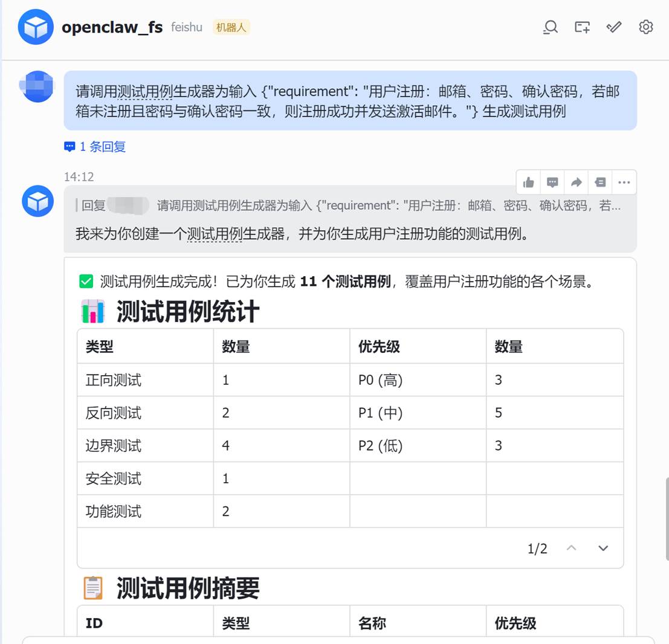Click the '测试用例摘要' heading

188,588
